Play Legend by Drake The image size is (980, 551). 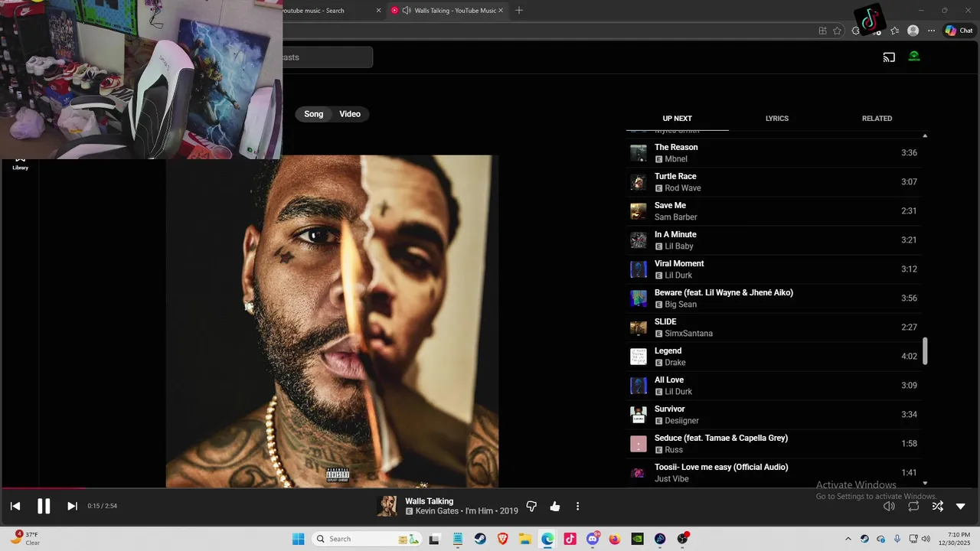(776, 357)
